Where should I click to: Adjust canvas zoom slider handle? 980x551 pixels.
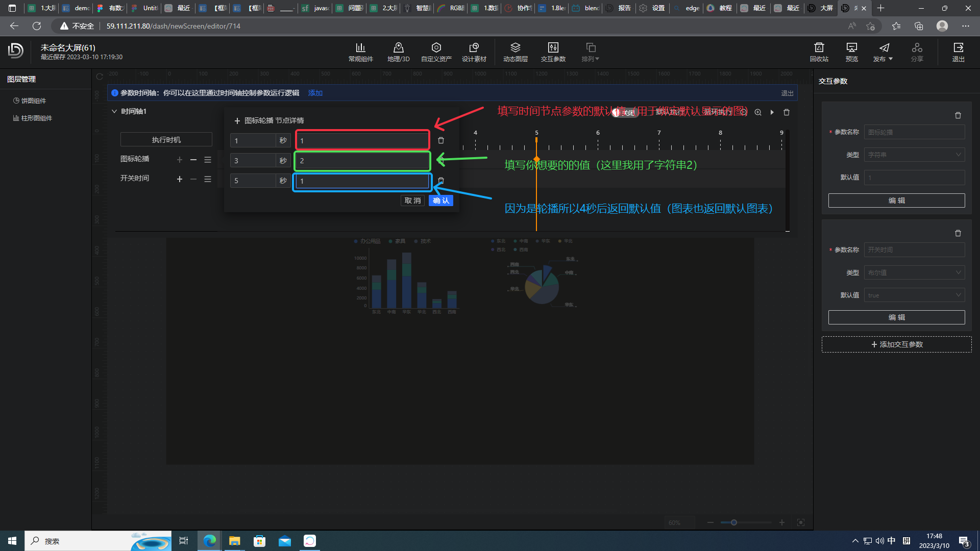click(x=734, y=522)
